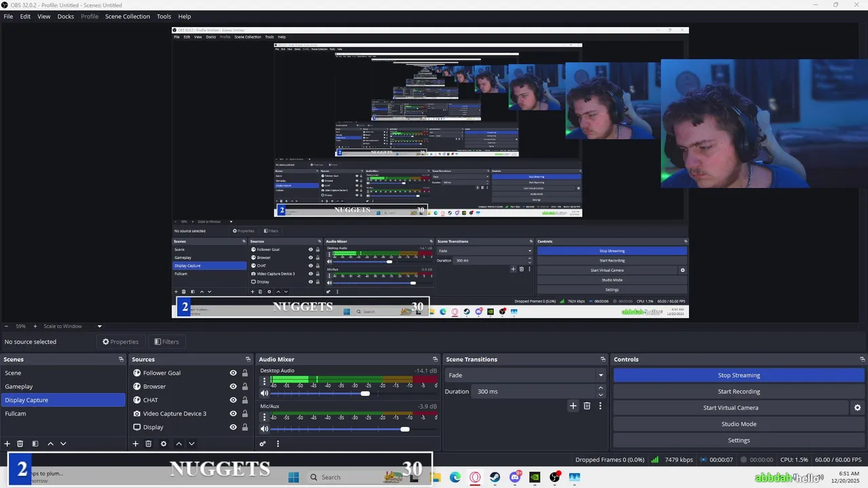Viewport: 868px width, 488px height.
Task: Open OBS Settings button in Controls
Action: point(738,440)
